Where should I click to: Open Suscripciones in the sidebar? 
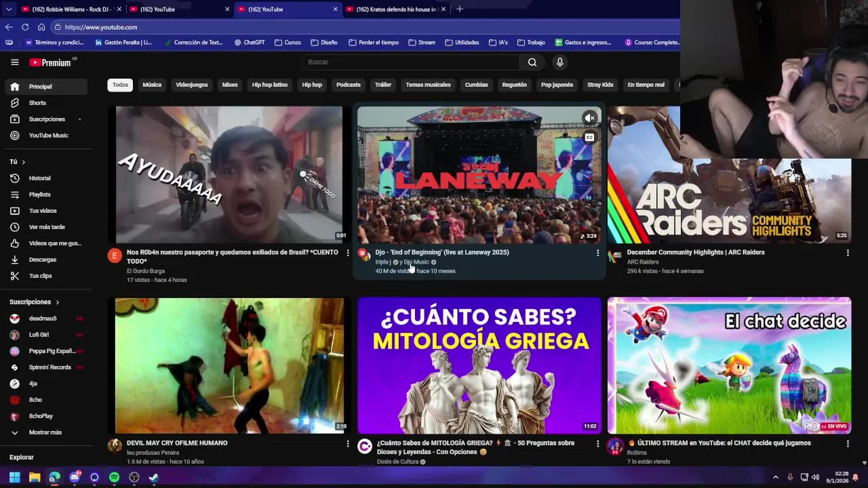coord(47,119)
